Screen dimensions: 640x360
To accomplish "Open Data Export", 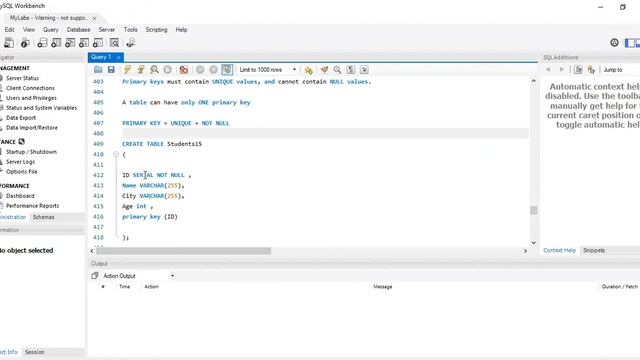I will [x=21, y=118].
